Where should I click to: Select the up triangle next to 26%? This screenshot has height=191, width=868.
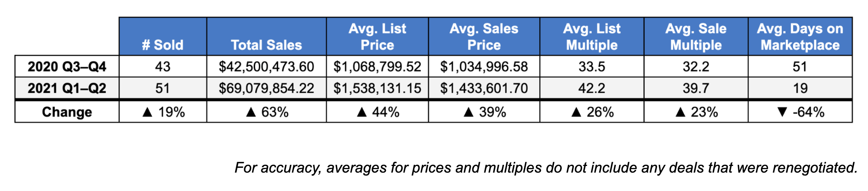coord(576,113)
